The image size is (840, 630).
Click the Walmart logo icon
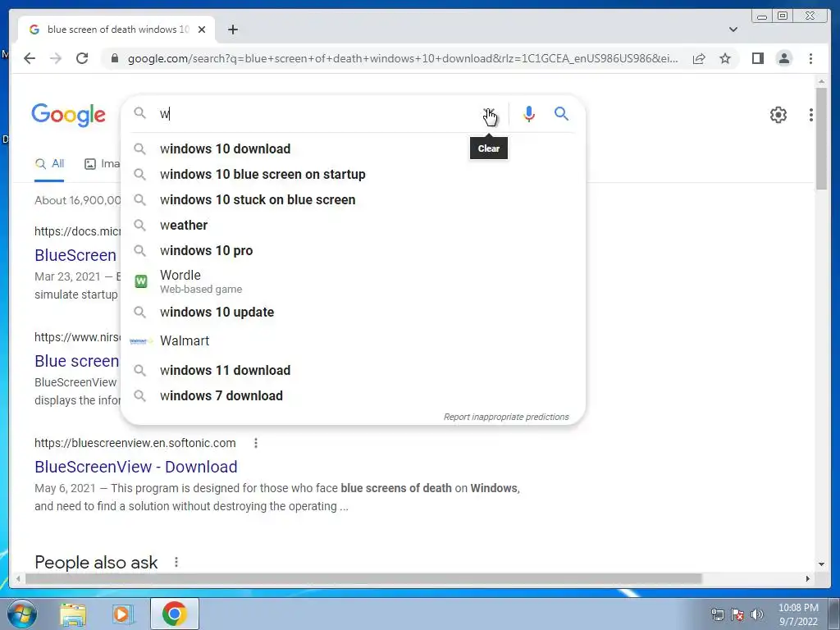click(139, 340)
